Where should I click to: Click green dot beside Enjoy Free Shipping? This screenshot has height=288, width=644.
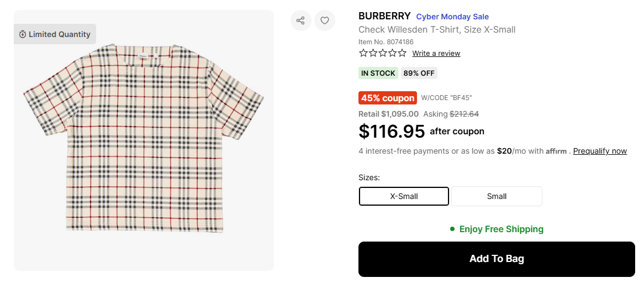(x=452, y=229)
